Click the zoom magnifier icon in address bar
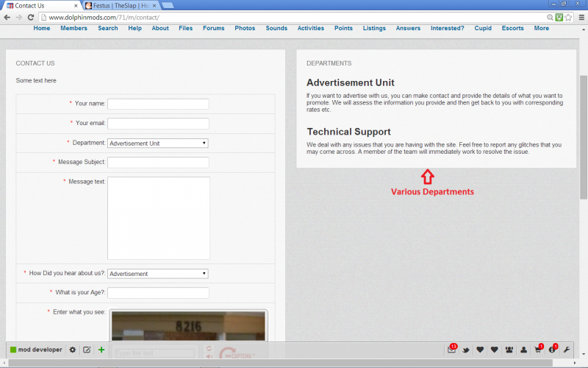 coord(550,17)
